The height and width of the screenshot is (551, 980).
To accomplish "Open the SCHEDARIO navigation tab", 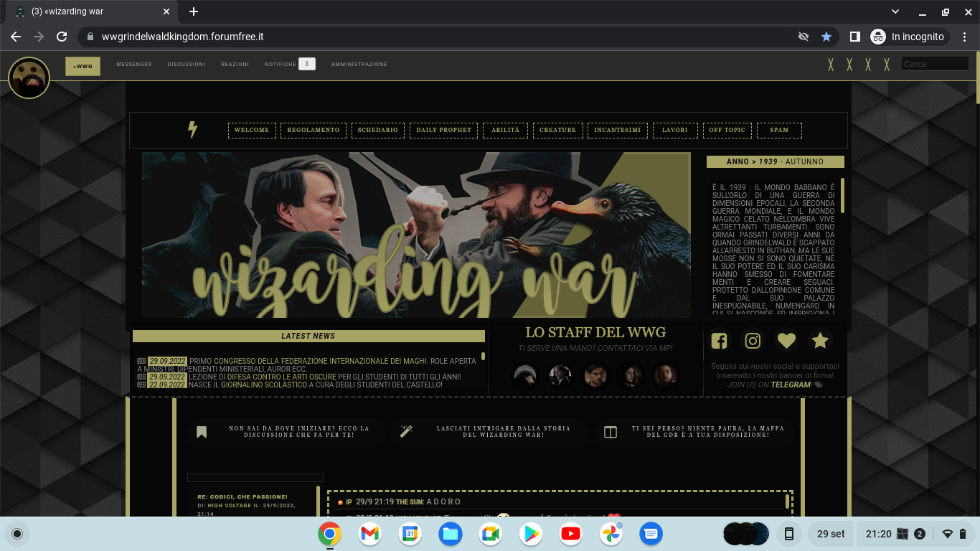I will [x=378, y=130].
